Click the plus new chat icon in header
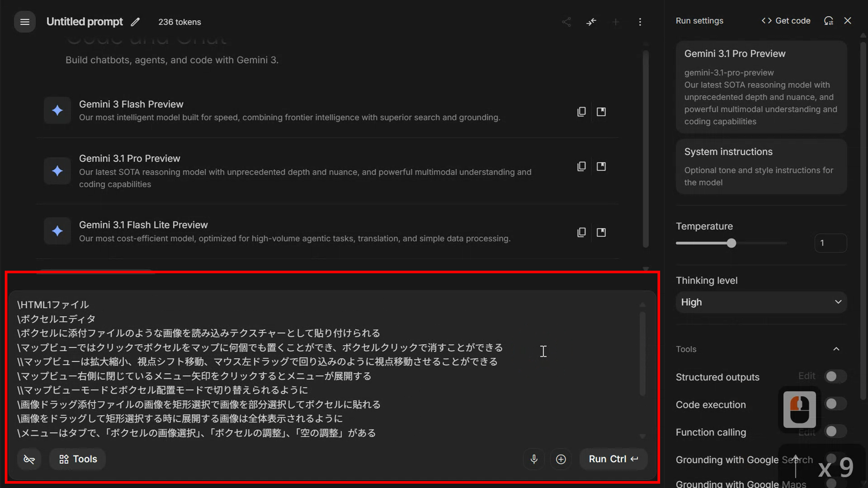This screenshot has height=488, width=868. point(615,22)
